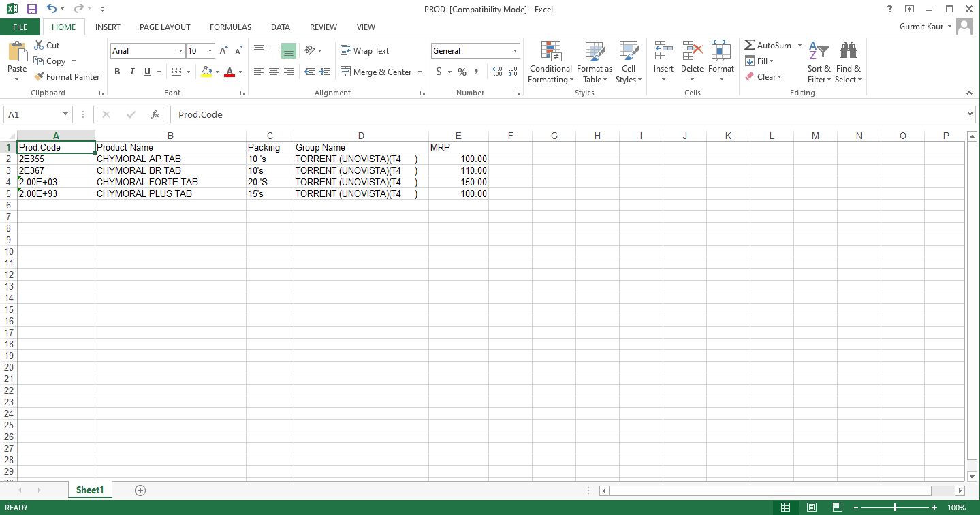Click the Insert Function fx icon
The width and height of the screenshot is (980, 515).
[x=155, y=114]
